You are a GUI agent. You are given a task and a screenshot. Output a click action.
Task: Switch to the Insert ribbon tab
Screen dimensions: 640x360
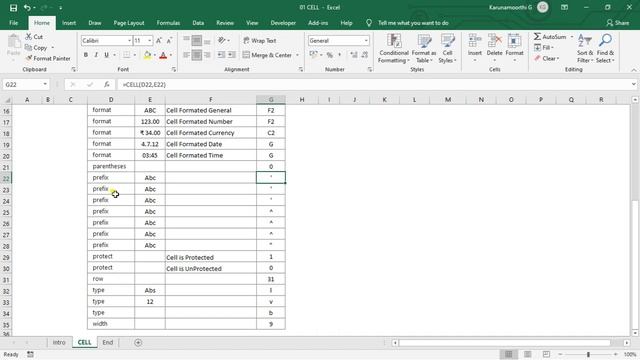69,23
